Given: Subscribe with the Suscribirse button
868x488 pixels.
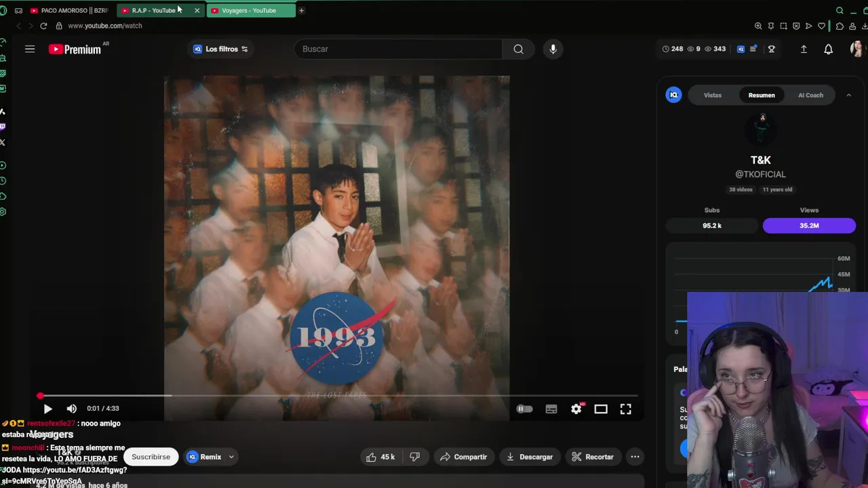Looking at the screenshot, I should (151, 457).
